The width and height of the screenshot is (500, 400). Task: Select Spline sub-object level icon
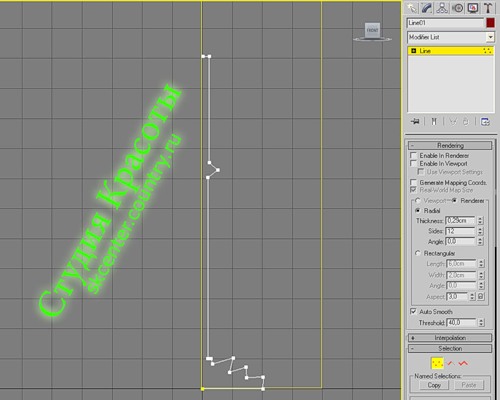coord(463,363)
